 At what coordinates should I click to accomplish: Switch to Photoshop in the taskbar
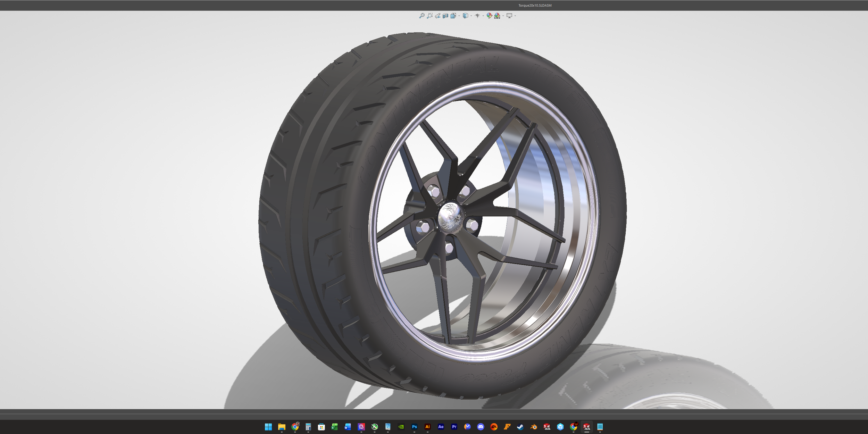coord(414,427)
